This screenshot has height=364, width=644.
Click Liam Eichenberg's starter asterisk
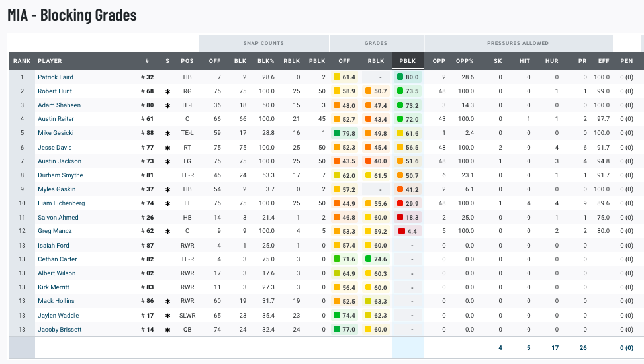167,204
